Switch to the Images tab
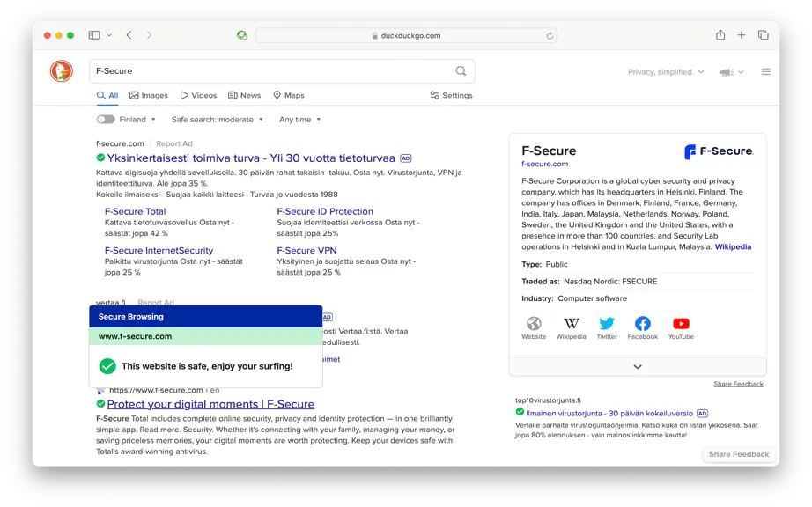The image size is (812, 507). pos(149,95)
